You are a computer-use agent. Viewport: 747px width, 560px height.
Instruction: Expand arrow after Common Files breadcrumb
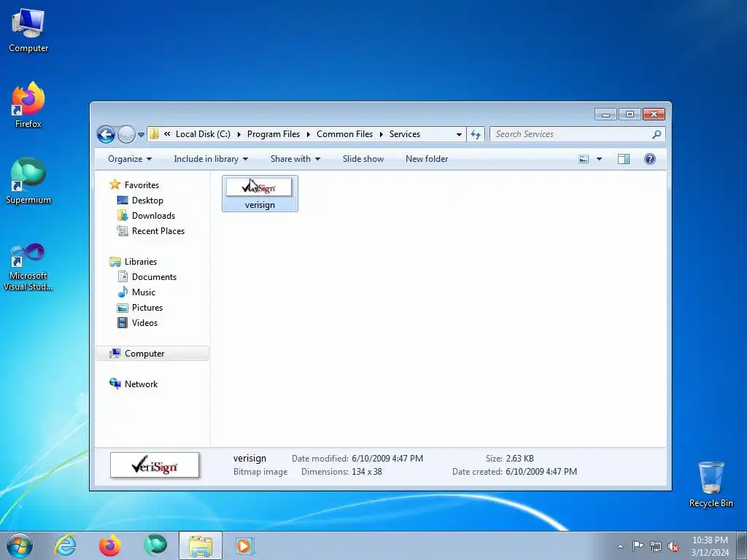click(381, 134)
